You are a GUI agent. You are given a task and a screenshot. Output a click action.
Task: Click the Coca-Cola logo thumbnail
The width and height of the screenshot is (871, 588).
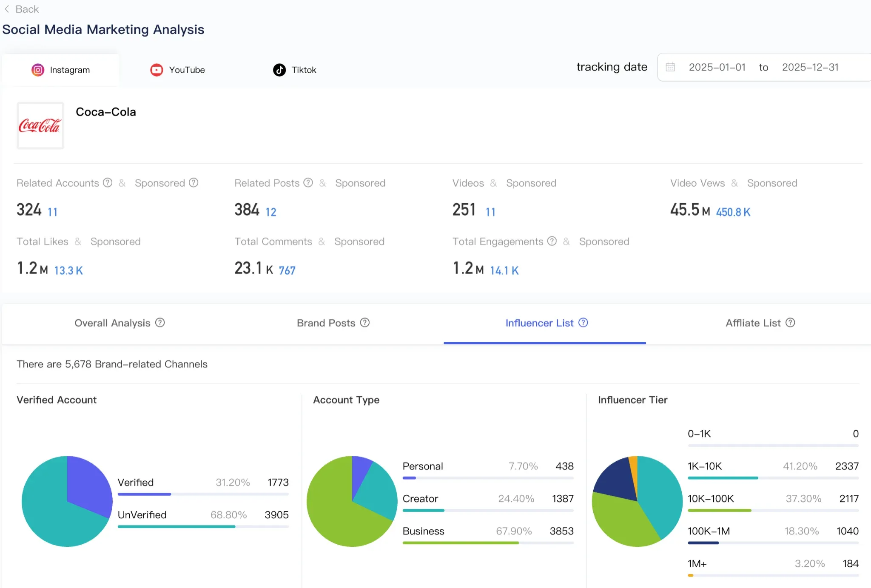tap(40, 125)
